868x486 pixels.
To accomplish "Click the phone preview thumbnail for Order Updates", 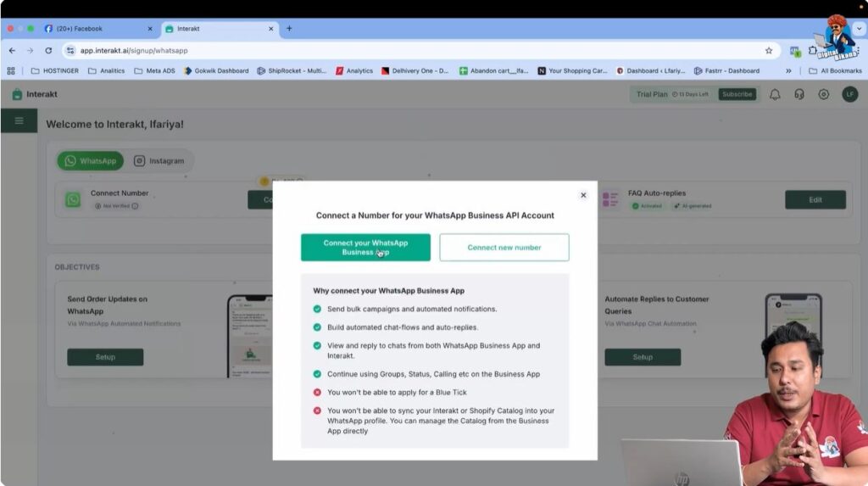I will pyautogui.click(x=250, y=337).
